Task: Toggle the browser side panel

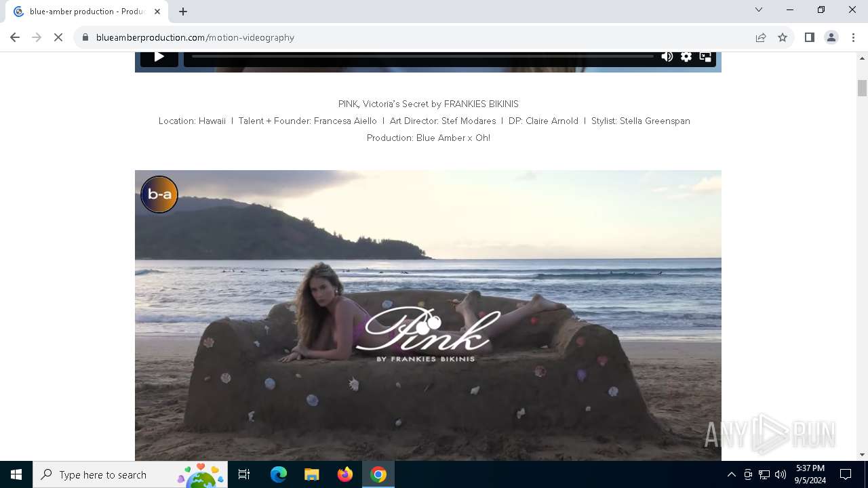Action: [x=810, y=37]
